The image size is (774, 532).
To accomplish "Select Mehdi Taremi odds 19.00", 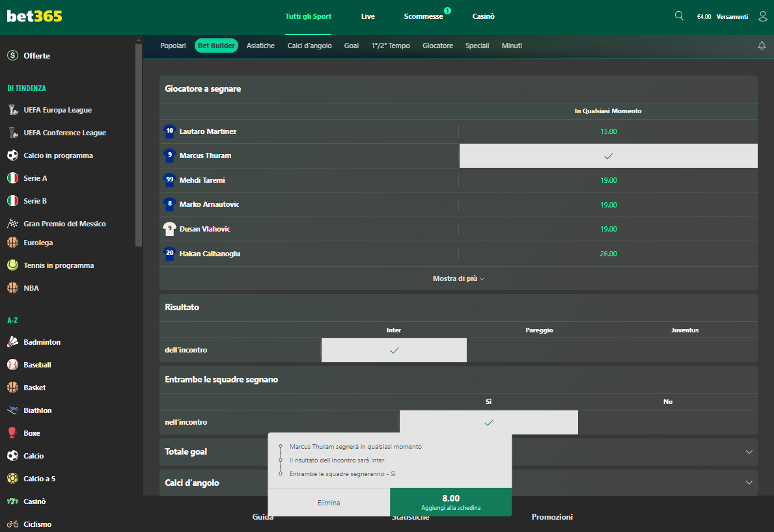I will (608, 180).
